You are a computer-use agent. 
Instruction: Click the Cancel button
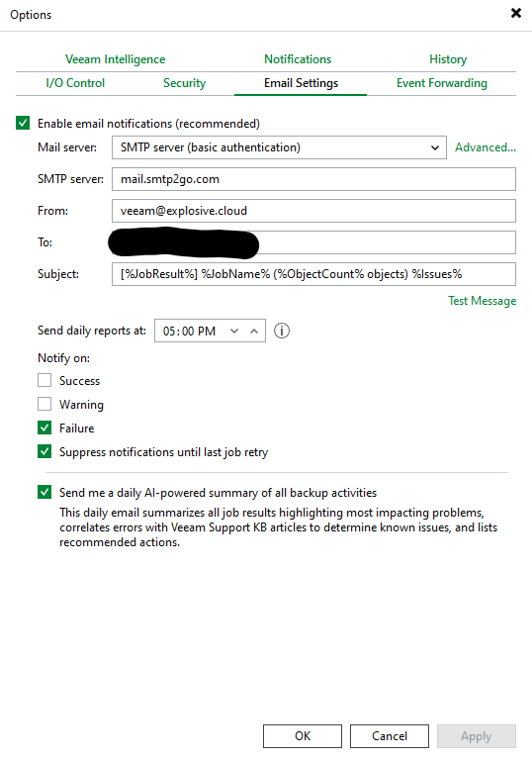390,736
